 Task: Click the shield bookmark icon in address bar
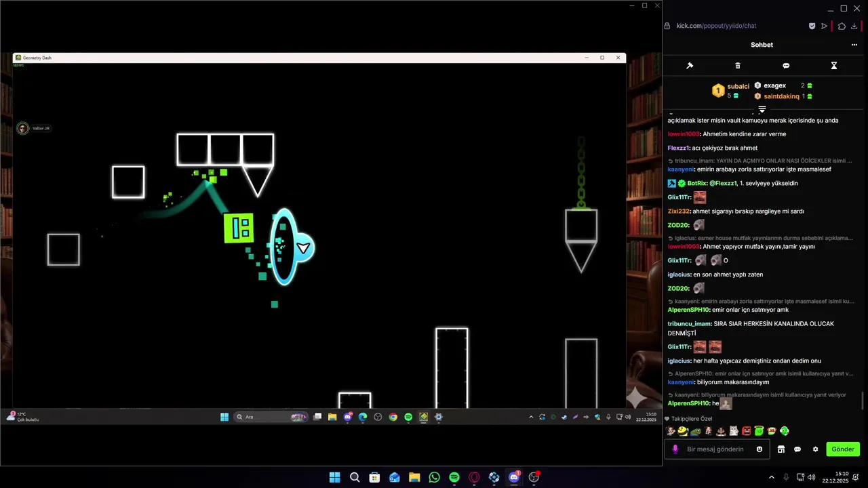pyautogui.click(x=812, y=26)
